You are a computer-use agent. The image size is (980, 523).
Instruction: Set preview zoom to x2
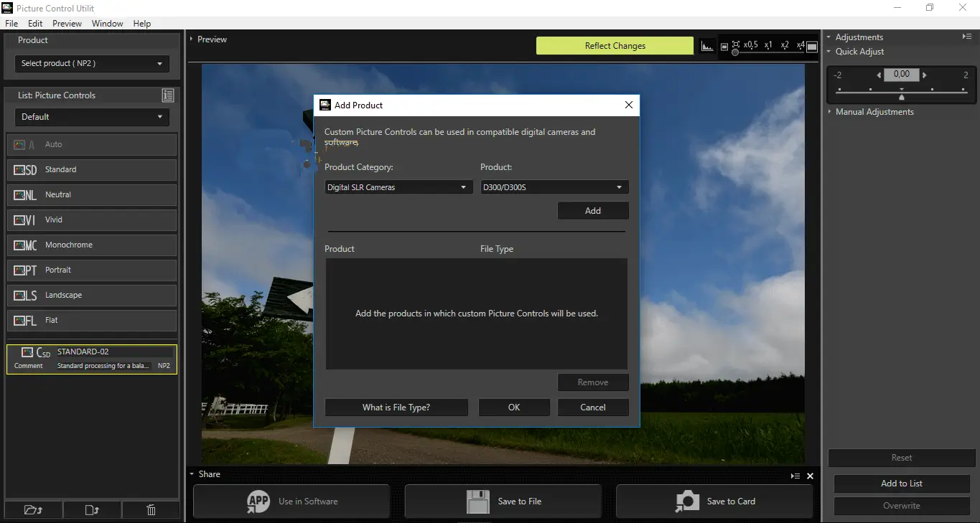pyautogui.click(x=785, y=45)
